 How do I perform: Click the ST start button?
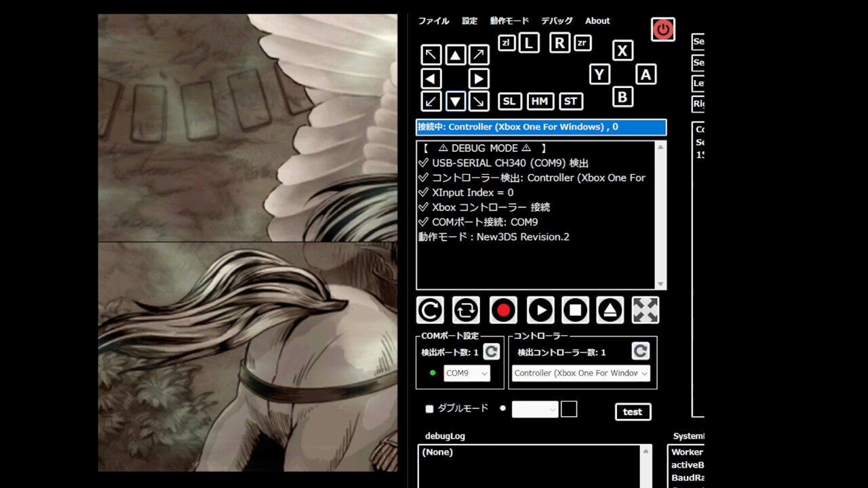571,102
